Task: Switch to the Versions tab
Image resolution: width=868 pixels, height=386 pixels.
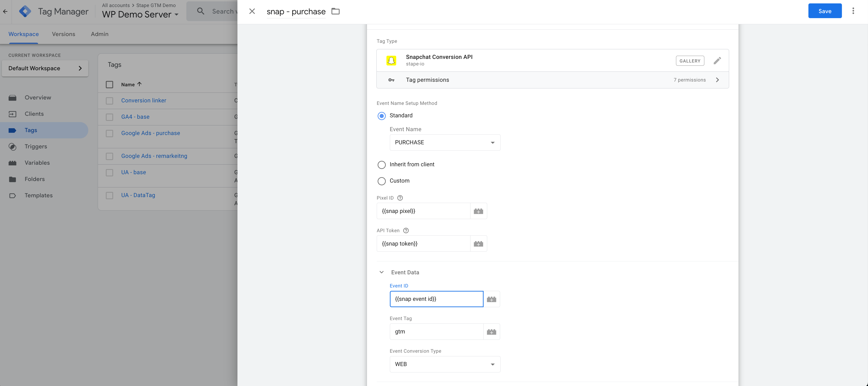Action: coord(63,34)
